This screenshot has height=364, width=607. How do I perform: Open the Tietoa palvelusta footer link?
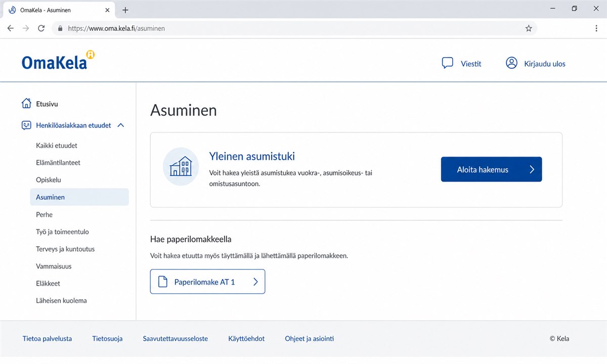(x=47, y=339)
